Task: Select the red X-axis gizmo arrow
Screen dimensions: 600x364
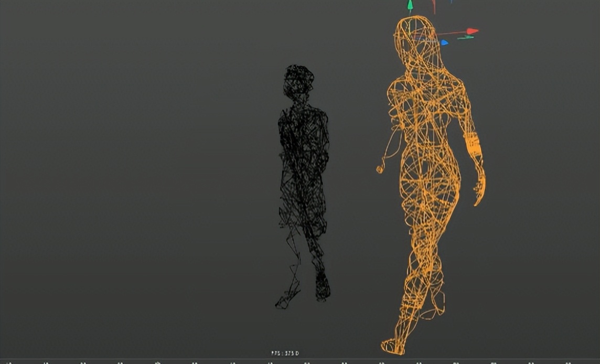Action: [471, 31]
